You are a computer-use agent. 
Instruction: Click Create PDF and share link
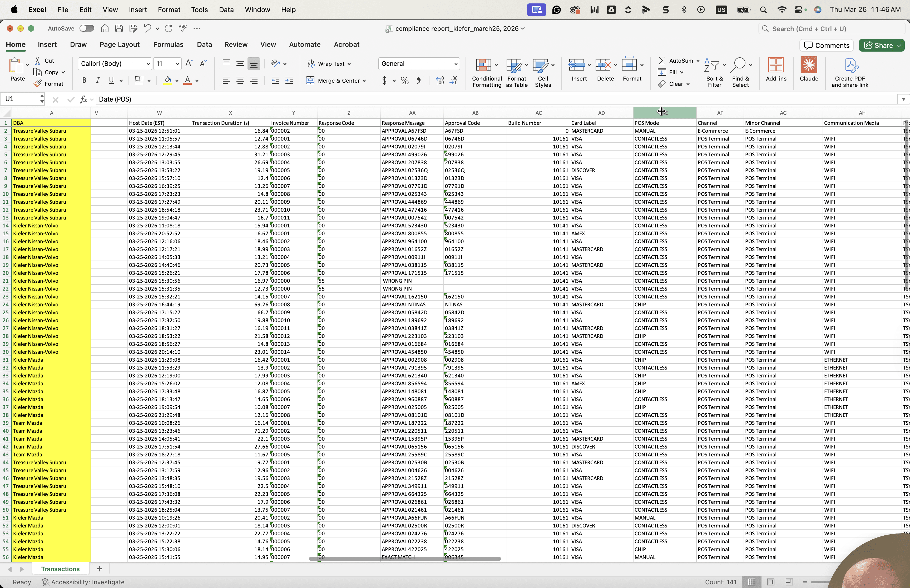pos(850,73)
